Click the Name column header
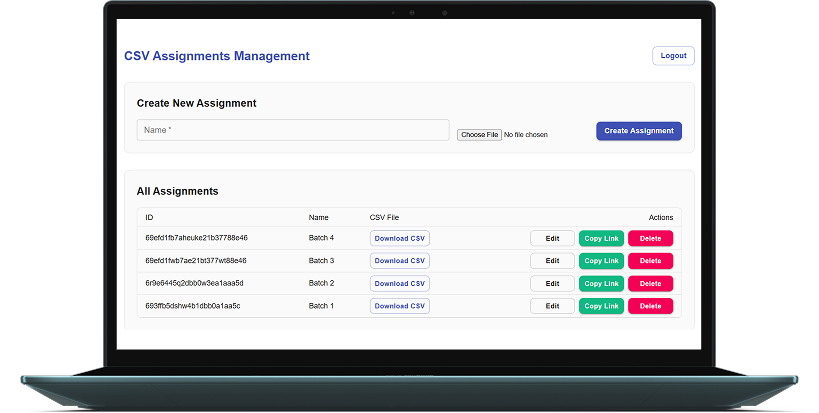 click(319, 217)
